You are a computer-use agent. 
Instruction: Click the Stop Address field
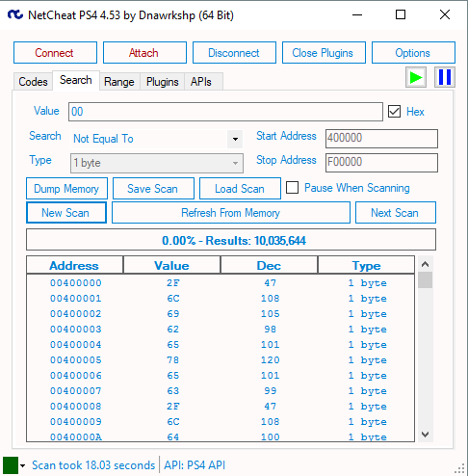click(x=381, y=163)
